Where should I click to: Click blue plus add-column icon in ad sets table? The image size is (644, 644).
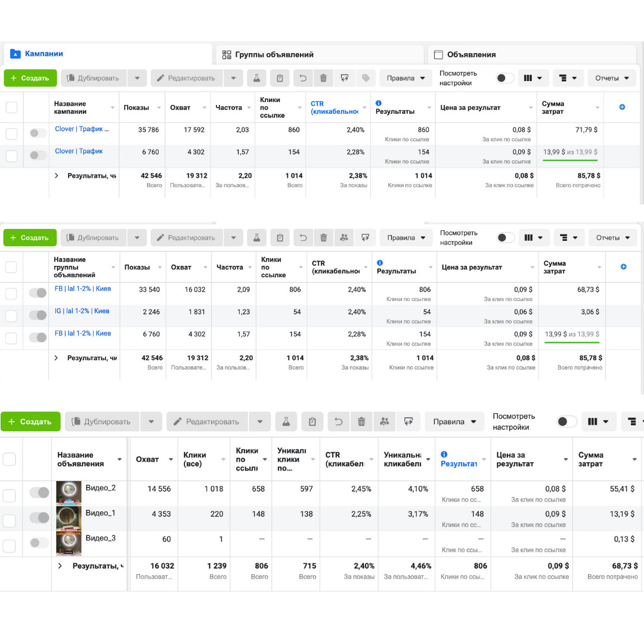pos(624,267)
